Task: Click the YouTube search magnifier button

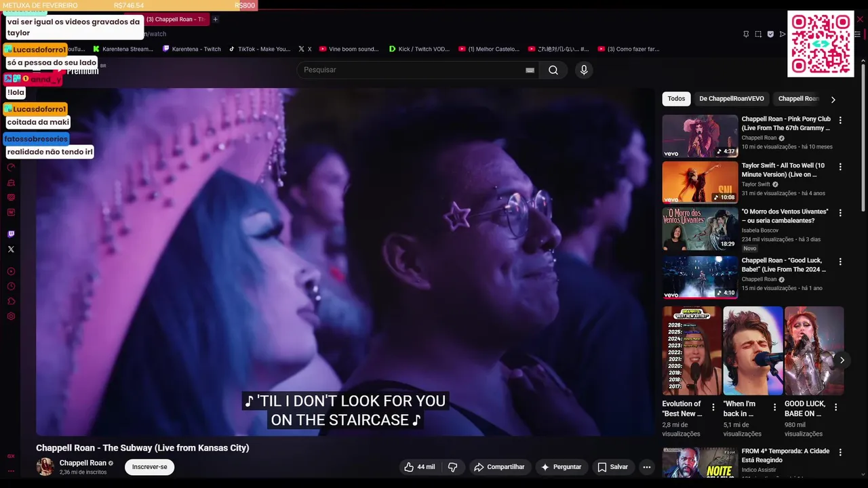Action: coord(553,70)
